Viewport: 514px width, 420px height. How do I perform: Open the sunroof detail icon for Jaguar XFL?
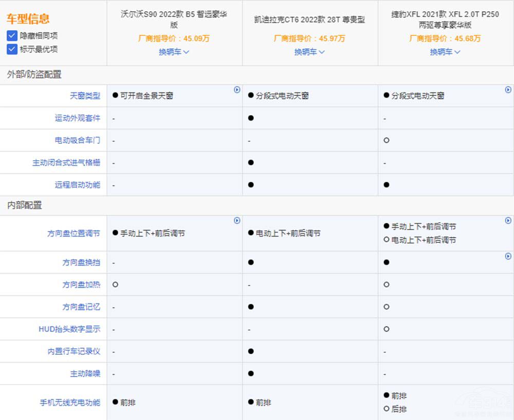(x=508, y=89)
